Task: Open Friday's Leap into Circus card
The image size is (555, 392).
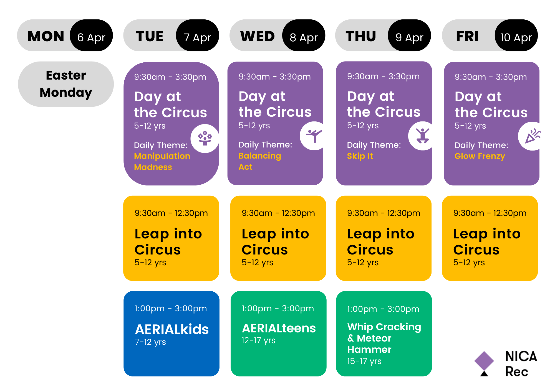Action: tap(490, 238)
